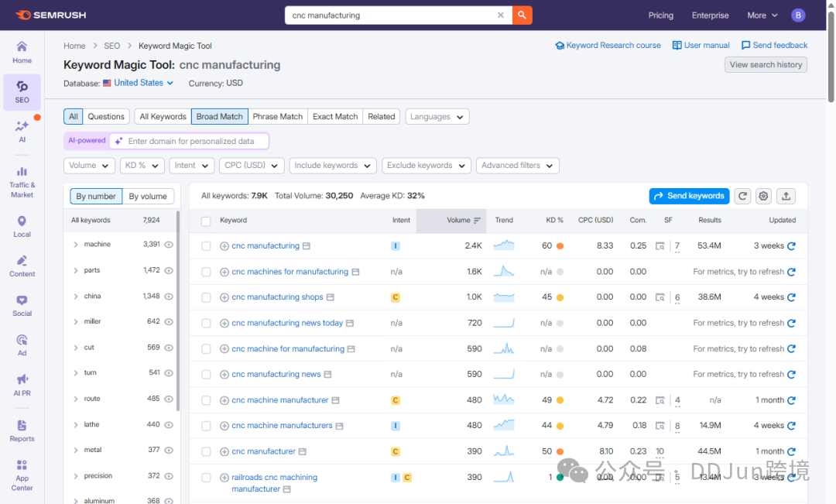Viewport: 836px width, 504px height.
Task: Click the export upload icon button
Action: coord(786,196)
